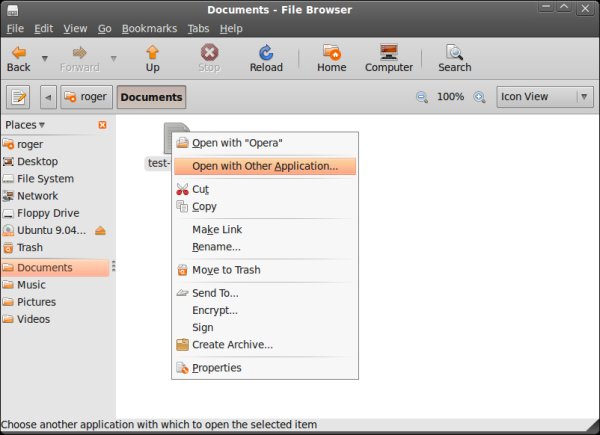600x435 pixels.
Task: Close the Places sidebar pane
Action: (103, 125)
